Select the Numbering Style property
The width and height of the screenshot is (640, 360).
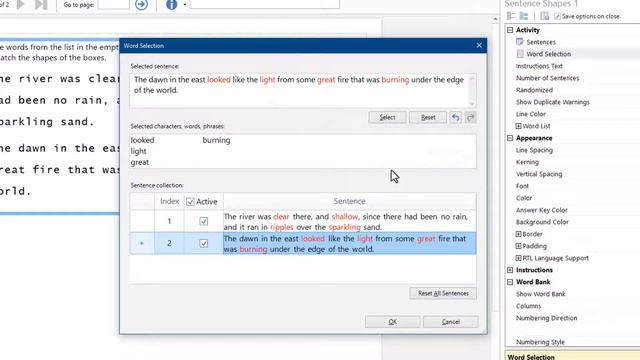(x=540, y=342)
